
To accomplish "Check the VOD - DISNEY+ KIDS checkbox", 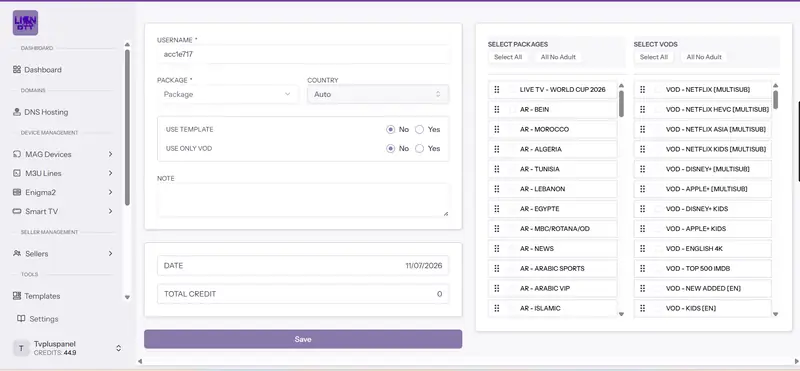I will (x=659, y=209).
